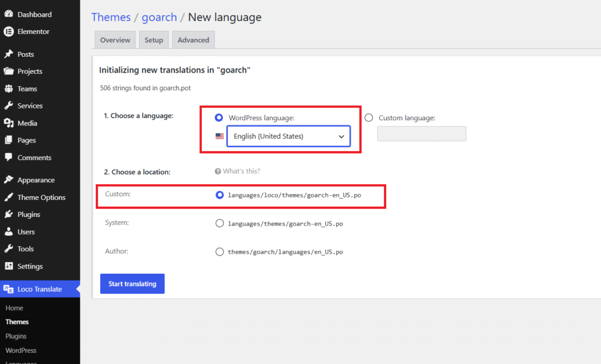Image resolution: width=601 pixels, height=364 pixels.
Task: Switch to the Overview tab
Action: [x=115, y=40]
